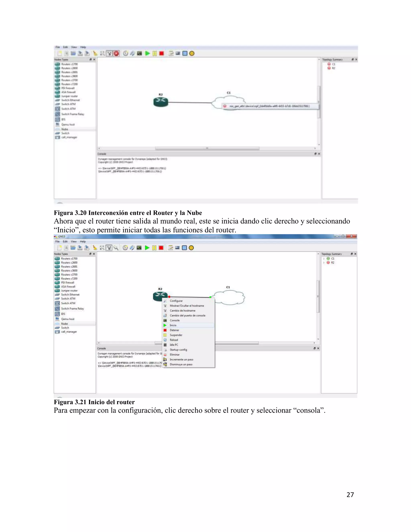Click the yellow ellipse draw icon in lower toolbar
Screen dimensions: 411x532
pos(191,248)
